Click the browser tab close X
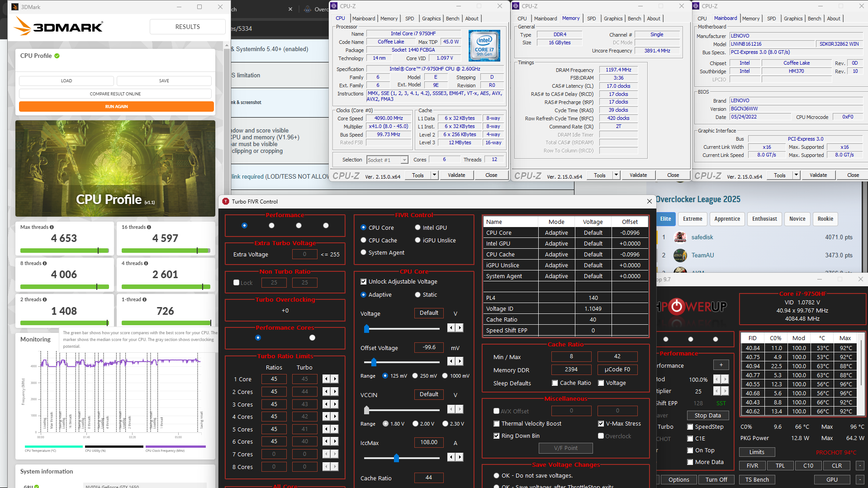The image size is (868, 488). [x=290, y=9]
